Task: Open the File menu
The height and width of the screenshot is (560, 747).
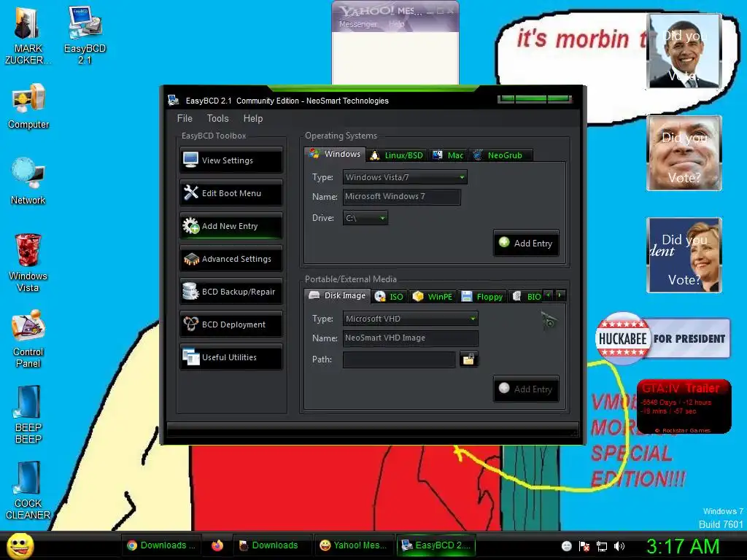Action: (185, 119)
